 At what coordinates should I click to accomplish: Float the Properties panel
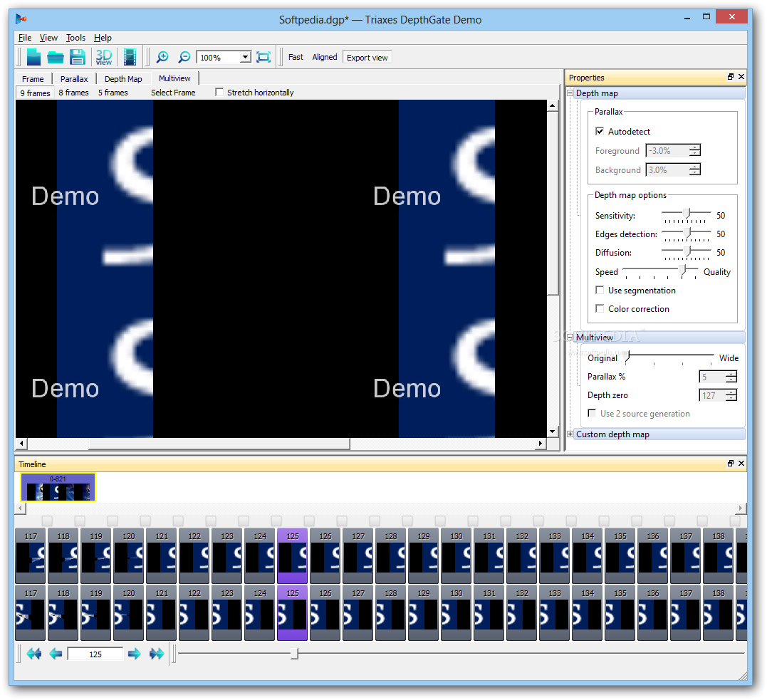click(x=730, y=77)
